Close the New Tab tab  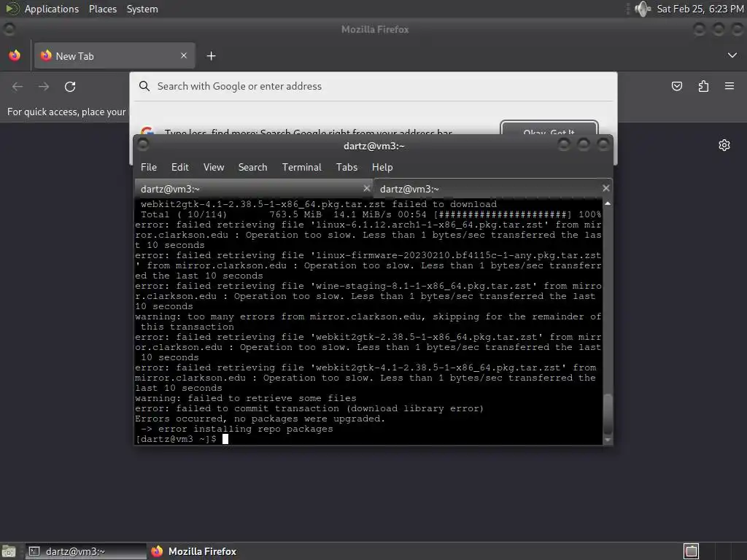pyautogui.click(x=184, y=55)
